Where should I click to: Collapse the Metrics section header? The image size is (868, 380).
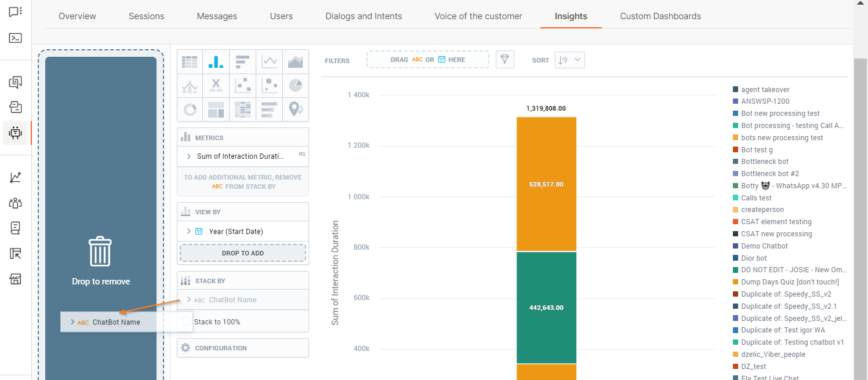point(243,138)
